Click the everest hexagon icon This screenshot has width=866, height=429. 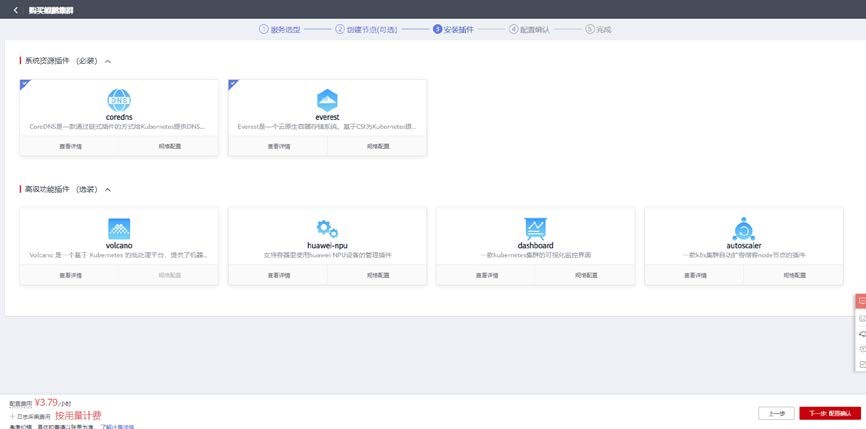327,100
